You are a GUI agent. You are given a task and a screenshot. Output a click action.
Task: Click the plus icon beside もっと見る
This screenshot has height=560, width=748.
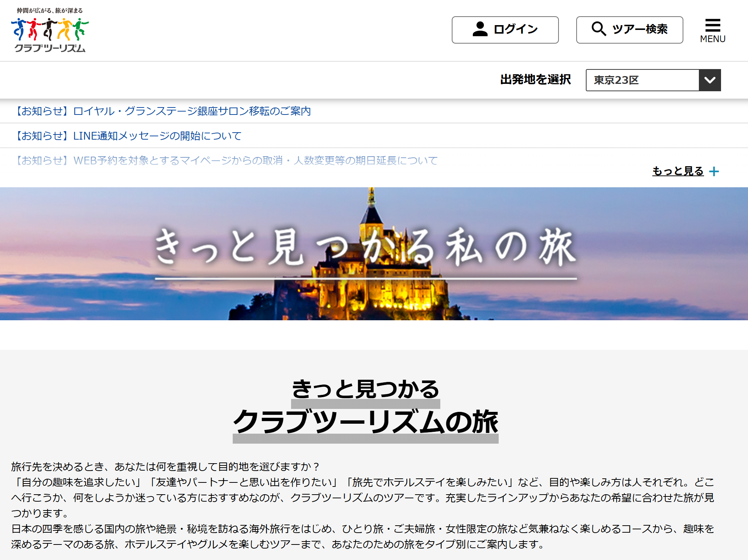click(x=714, y=171)
